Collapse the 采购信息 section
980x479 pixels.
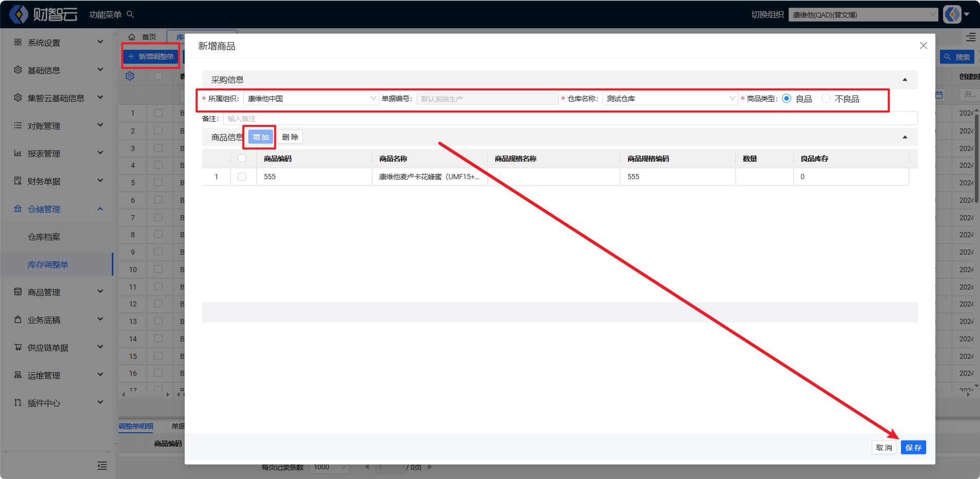tap(905, 80)
